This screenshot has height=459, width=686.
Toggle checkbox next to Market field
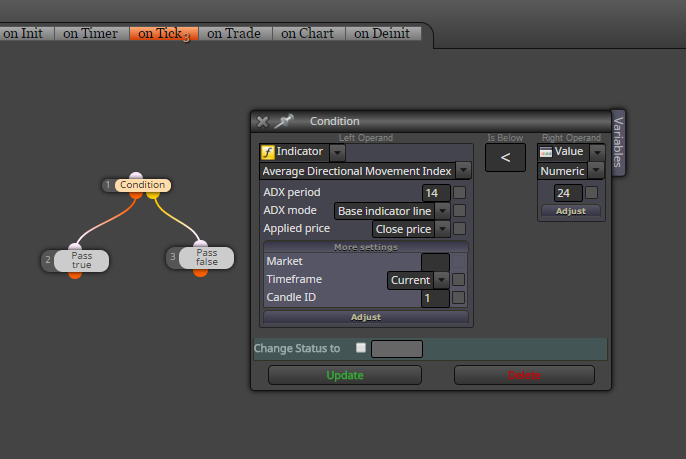pyautogui.click(x=458, y=262)
